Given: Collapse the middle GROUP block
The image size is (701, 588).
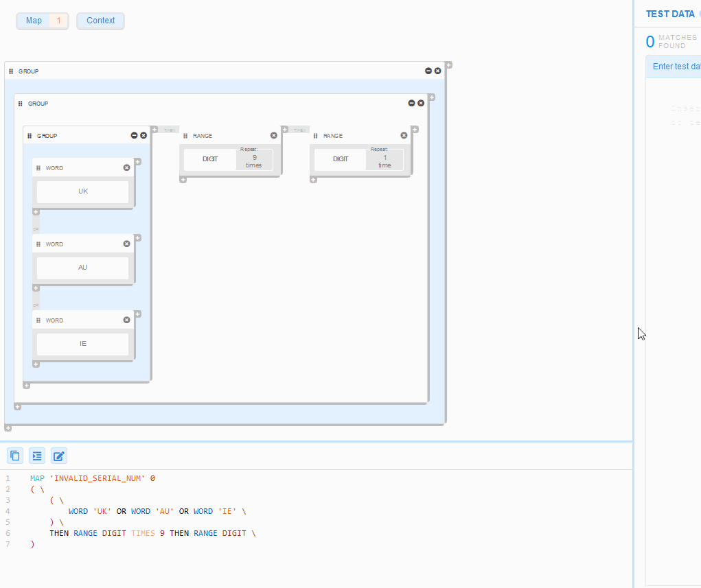Looking at the screenshot, I should coord(411,103).
